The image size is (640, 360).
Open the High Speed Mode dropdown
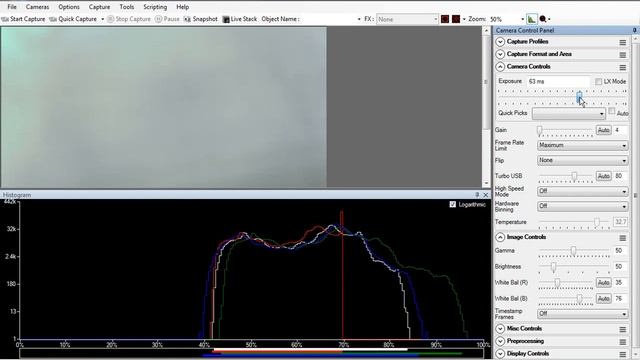pyautogui.click(x=582, y=191)
